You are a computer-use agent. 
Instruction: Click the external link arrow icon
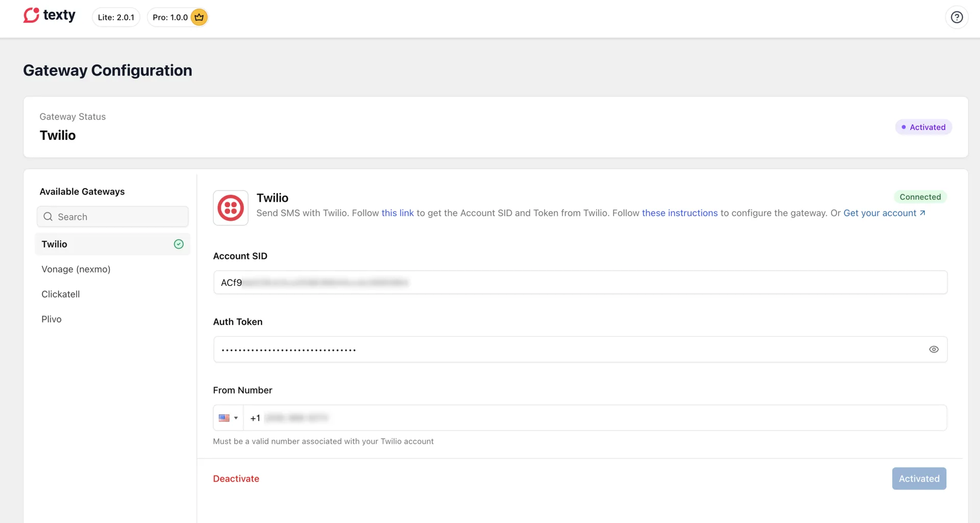point(922,213)
